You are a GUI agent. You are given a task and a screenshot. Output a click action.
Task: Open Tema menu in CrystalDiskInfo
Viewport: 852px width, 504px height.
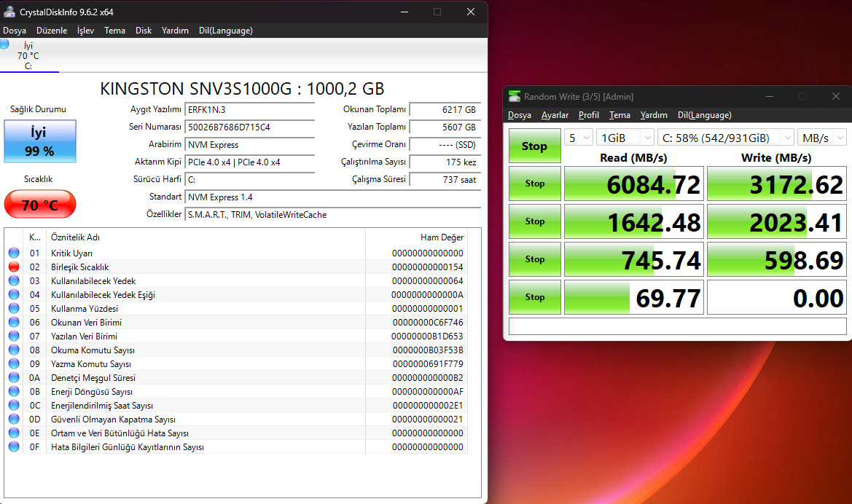pyautogui.click(x=114, y=31)
